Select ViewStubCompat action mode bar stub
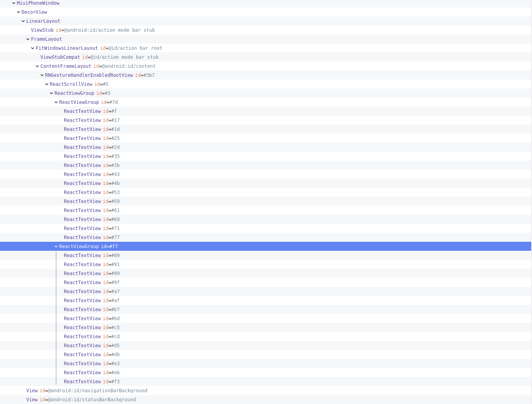This screenshot has width=532, height=404. (266, 57)
